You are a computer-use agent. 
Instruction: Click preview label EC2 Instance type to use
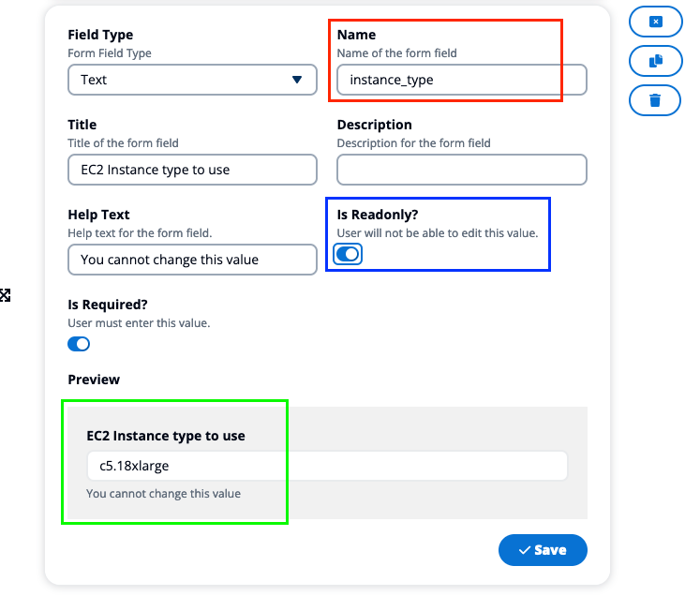(x=166, y=436)
